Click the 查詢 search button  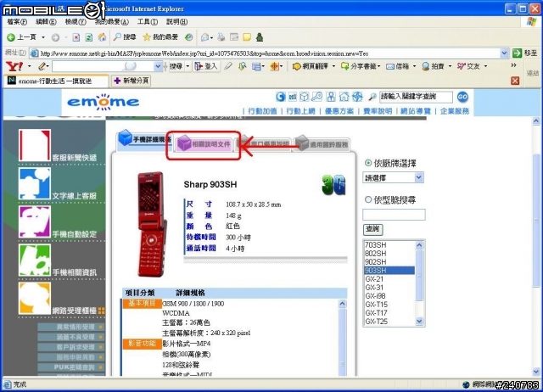(x=372, y=229)
